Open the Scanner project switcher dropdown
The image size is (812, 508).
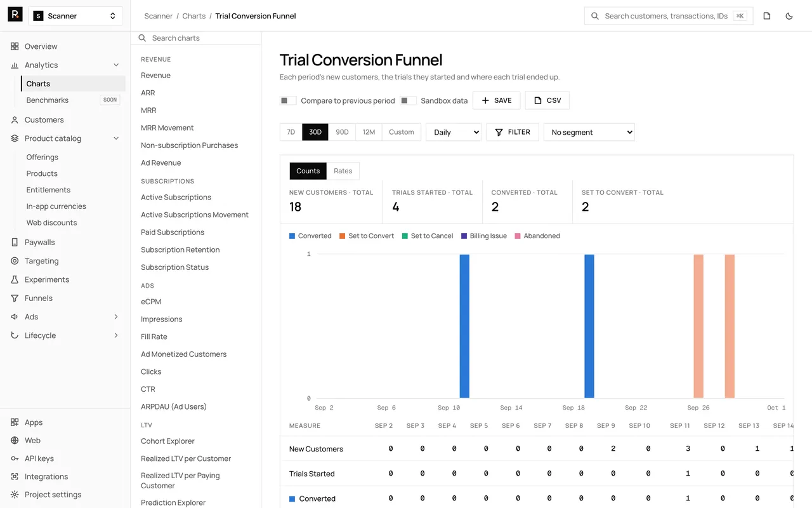pyautogui.click(x=75, y=16)
